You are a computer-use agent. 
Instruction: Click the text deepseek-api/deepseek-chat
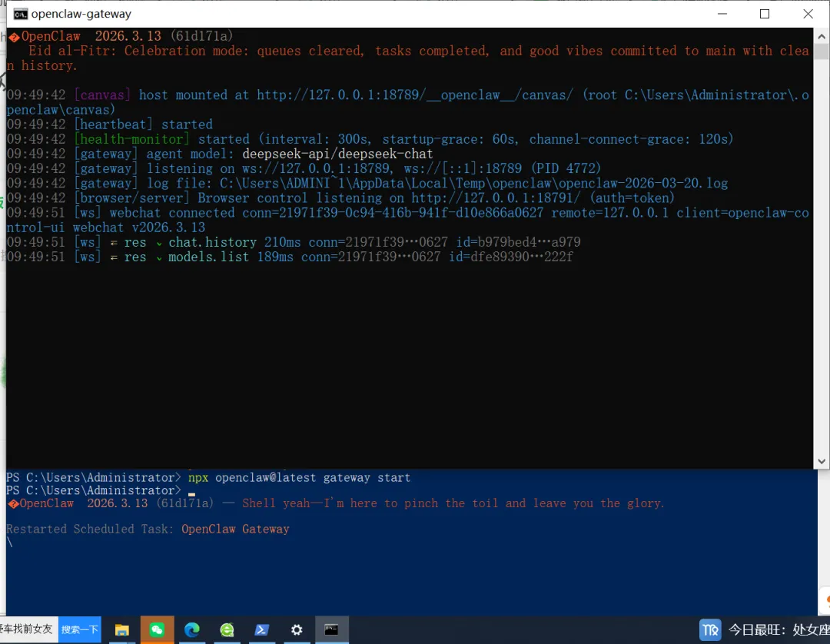[x=337, y=154]
